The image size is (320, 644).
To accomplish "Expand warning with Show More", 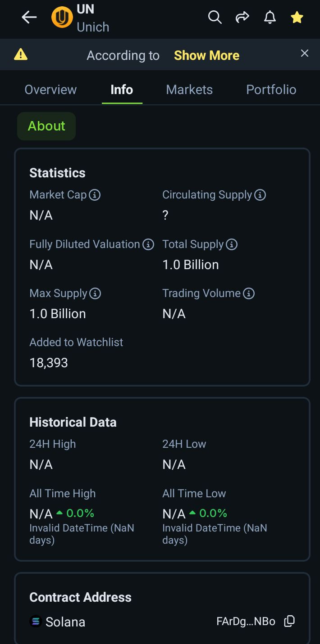I will coord(206,55).
